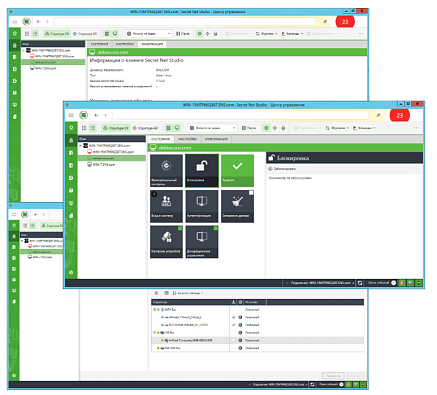Open red 23 badge in top back window
The width and height of the screenshot is (437, 395).
pyautogui.click(x=345, y=22)
